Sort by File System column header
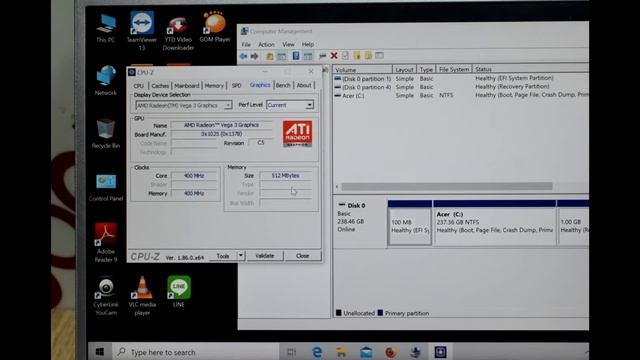This screenshot has height=360, width=640. click(454, 69)
